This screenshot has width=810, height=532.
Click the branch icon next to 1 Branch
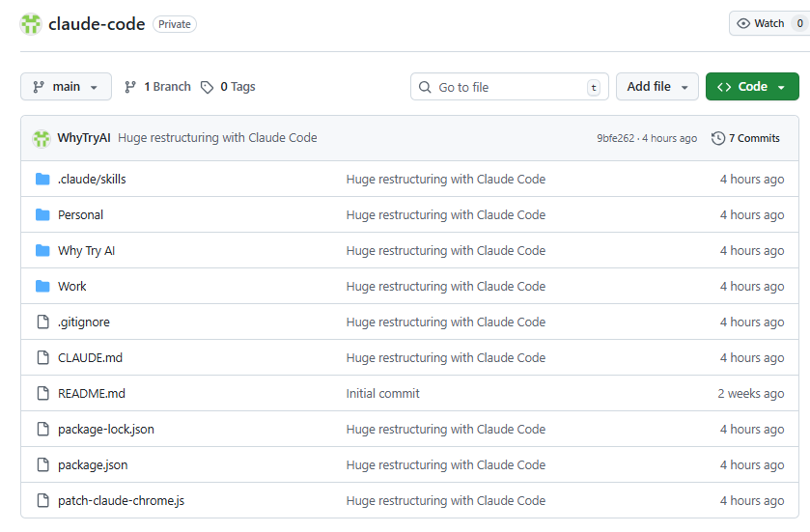130,87
